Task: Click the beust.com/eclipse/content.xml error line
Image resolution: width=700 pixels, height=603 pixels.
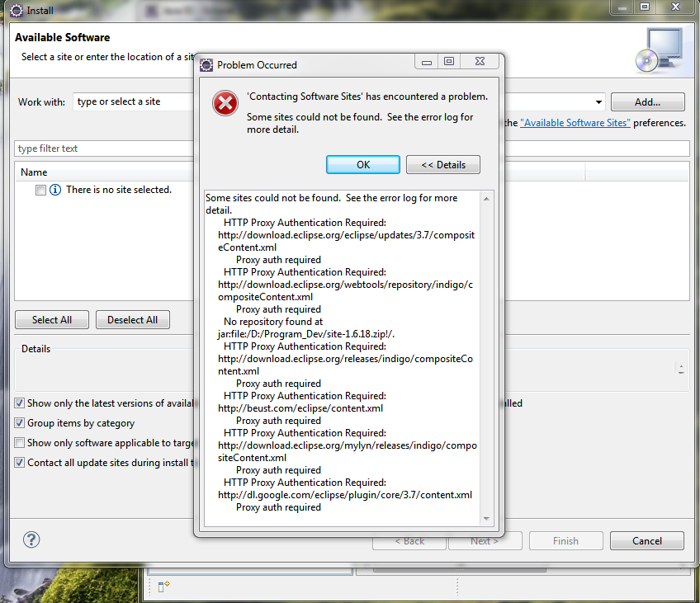Action: (x=300, y=408)
